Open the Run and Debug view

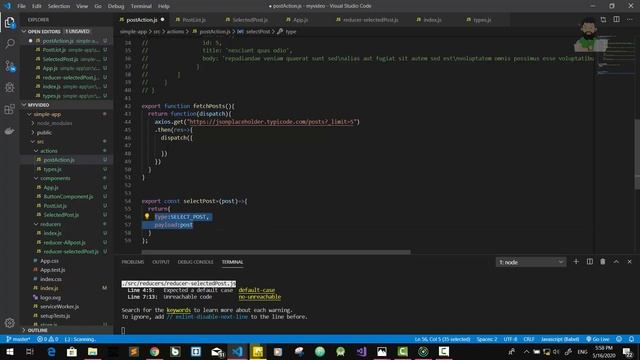click(10, 87)
